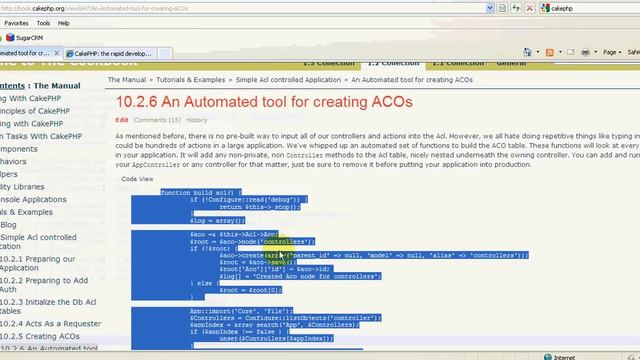Click the Code View link
Viewport: 640px width, 360px height.
tap(137, 179)
